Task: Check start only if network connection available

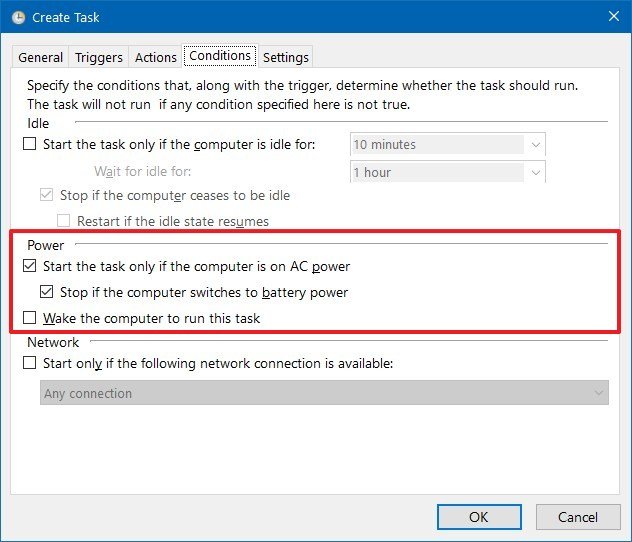Action: click(29, 363)
